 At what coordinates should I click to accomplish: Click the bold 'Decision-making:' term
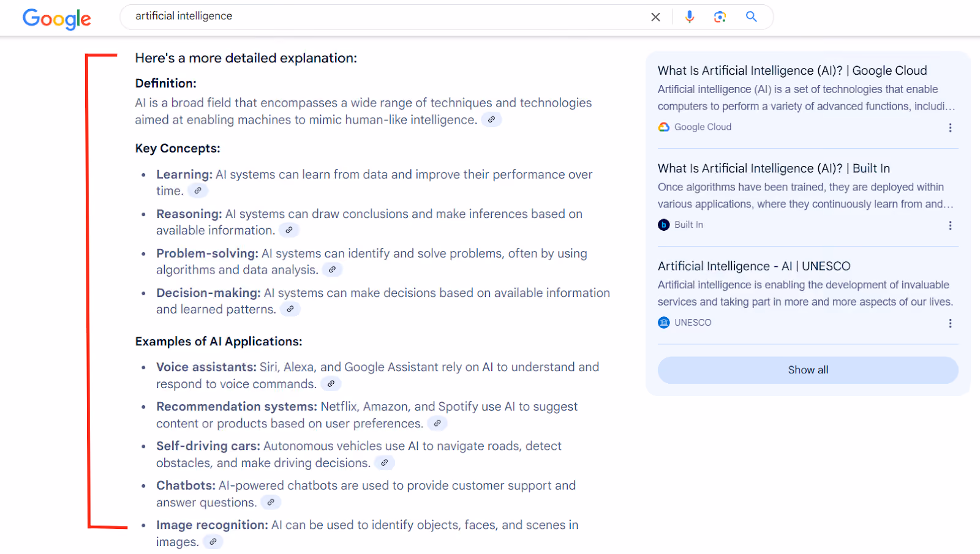(208, 293)
